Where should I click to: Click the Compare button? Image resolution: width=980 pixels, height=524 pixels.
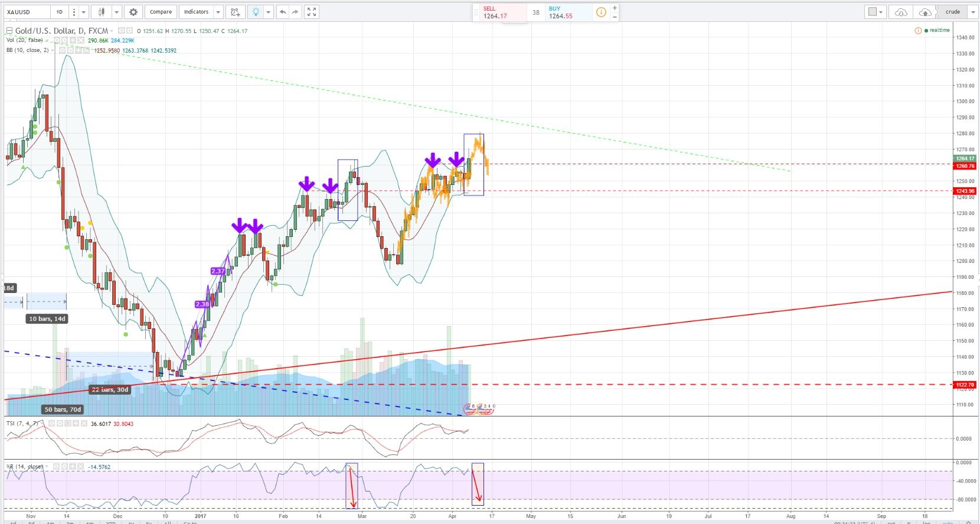point(161,12)
